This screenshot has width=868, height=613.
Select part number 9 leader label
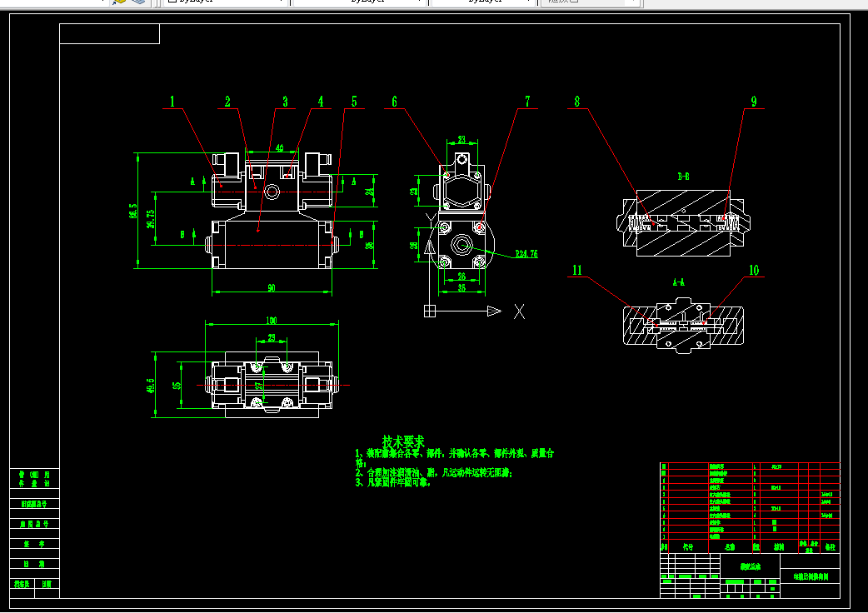pyautogui.click(x=754, y=102)
